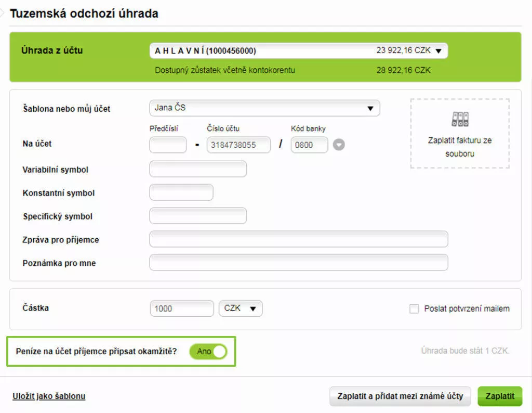532x413 pixels.
Task: Click the invoice binders icon
Action: point(460,120)
